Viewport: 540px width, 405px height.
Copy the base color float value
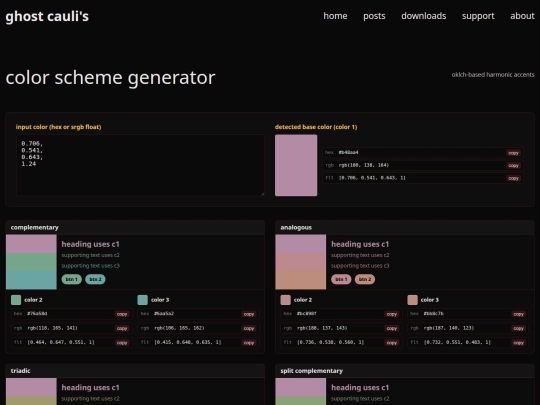coord(513,178)
